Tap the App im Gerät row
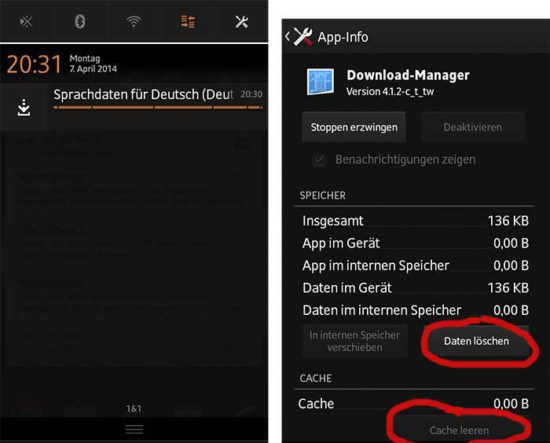Screen dimensions: 550x443 pos(415,243)
